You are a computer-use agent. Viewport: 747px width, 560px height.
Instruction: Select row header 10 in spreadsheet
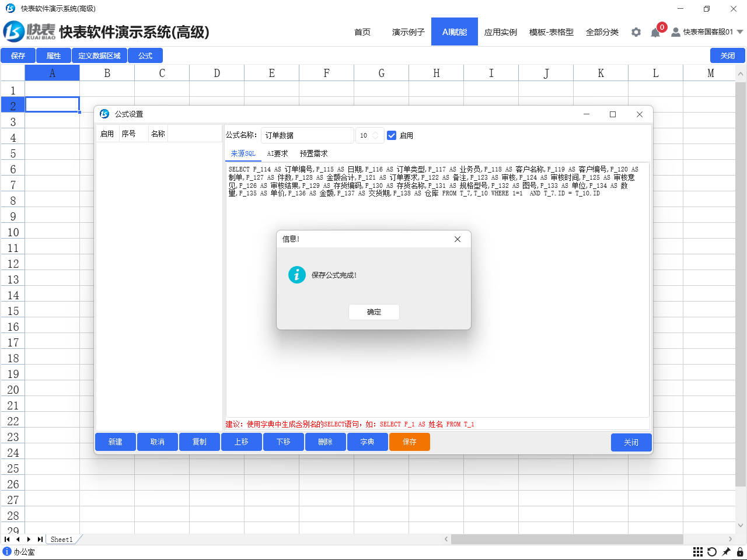pos(13,232)
